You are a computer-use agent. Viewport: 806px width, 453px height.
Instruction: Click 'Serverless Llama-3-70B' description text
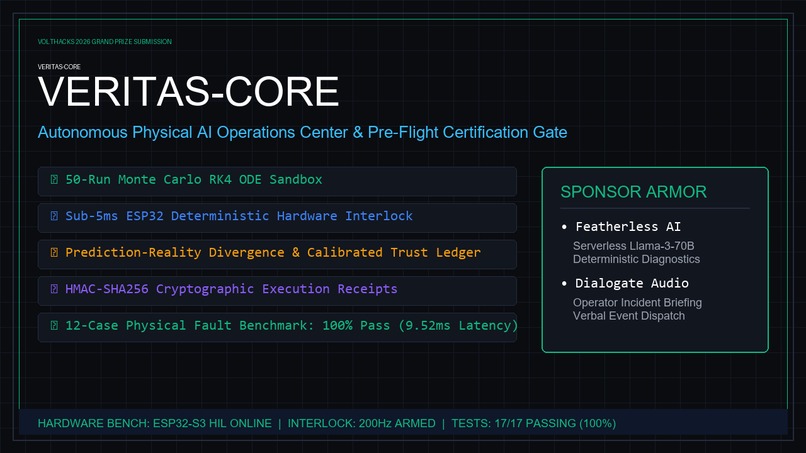pyautogui.click(x=633, y=246)
